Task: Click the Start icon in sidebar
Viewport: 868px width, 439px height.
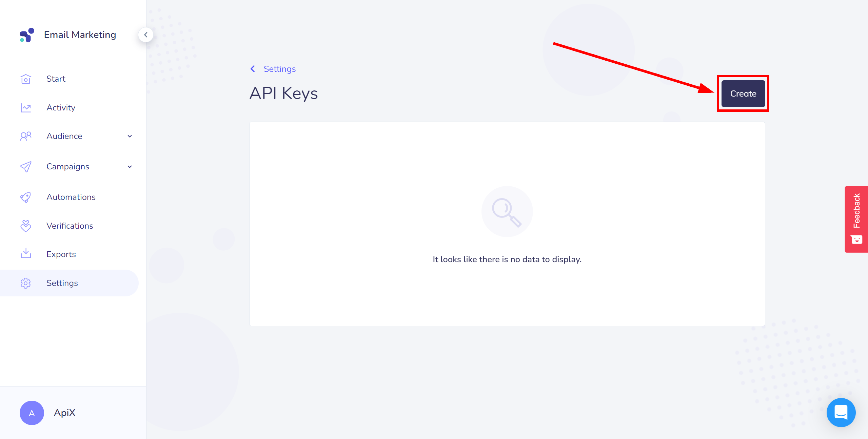Action: pyautogui.click(x=26, y=79)
